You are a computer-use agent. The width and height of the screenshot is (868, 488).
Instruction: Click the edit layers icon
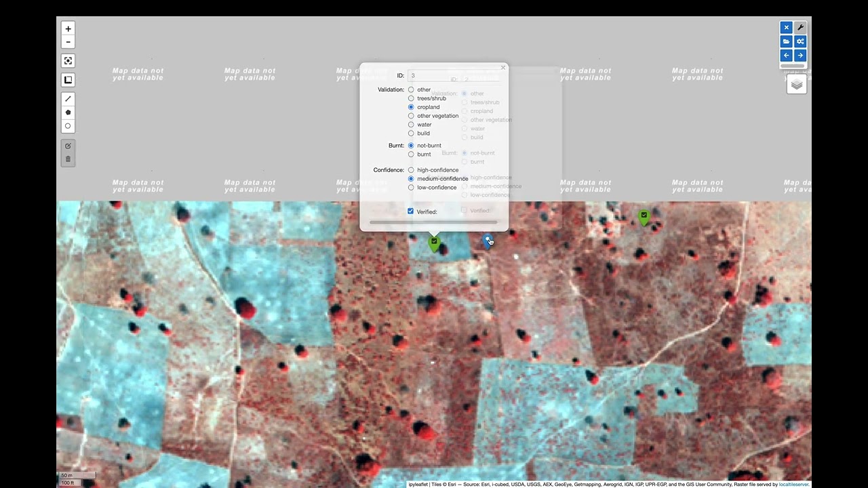pos(68,146)
